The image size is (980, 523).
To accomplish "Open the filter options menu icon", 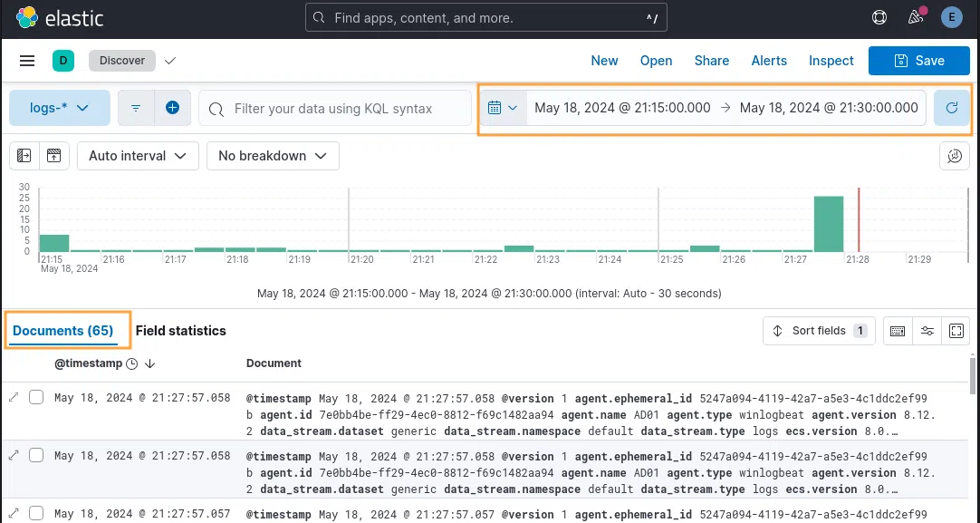I will pyautogui.click(x=136, y=108).
